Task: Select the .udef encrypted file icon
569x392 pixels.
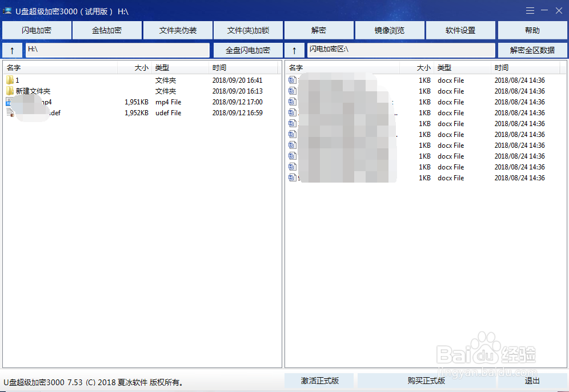Action: pos(10,112)
